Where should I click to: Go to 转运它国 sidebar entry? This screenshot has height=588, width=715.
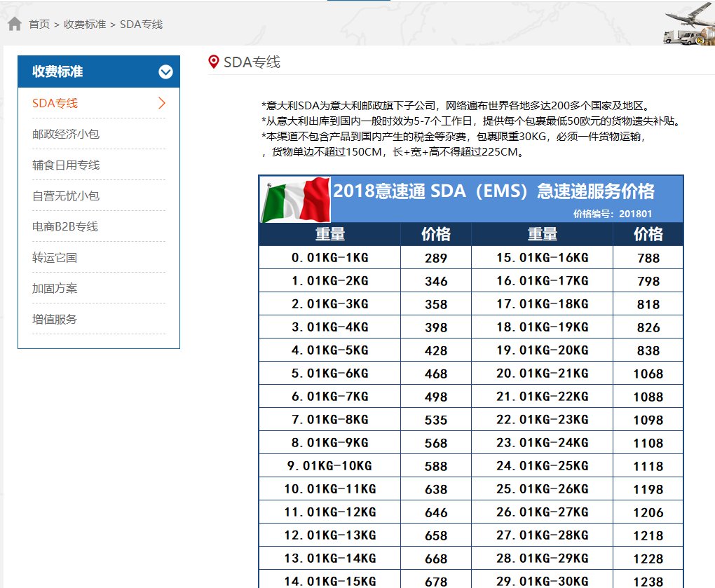coord(55,257)
